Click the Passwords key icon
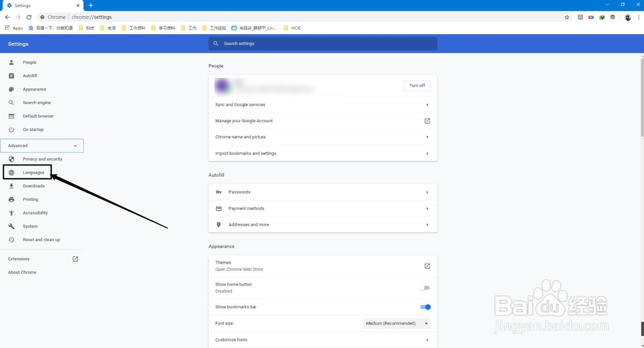644x348 pixels. (x=218, y=192)
